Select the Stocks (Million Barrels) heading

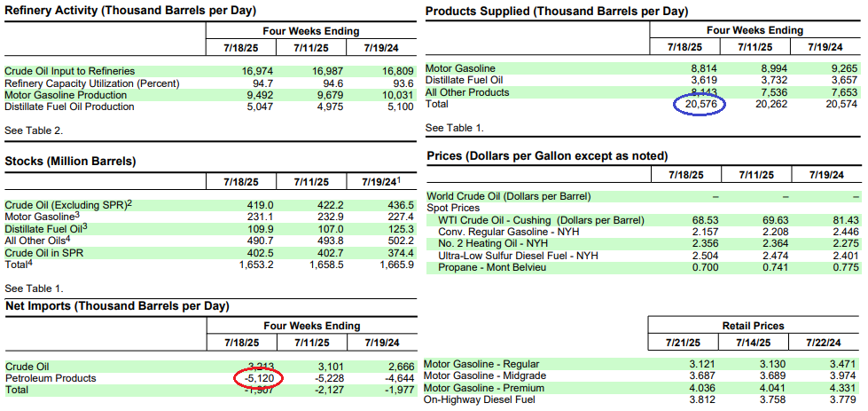(x=71, y=162)
